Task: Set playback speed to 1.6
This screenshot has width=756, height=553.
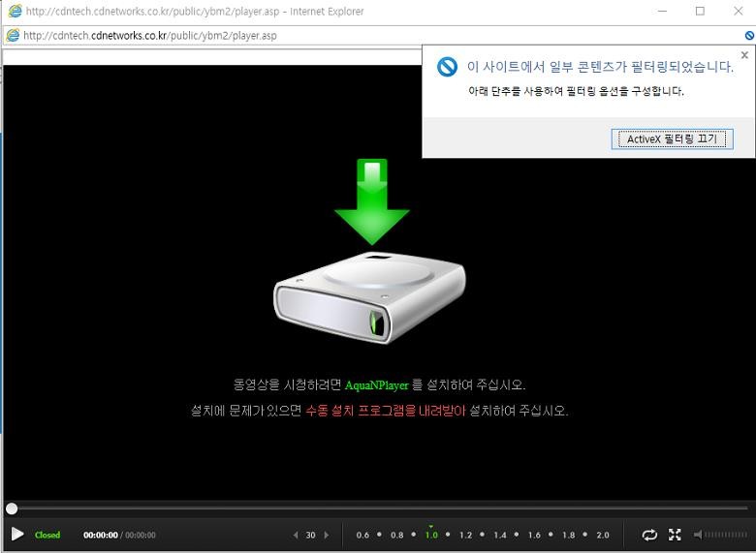Action: [x=534, y=536]
